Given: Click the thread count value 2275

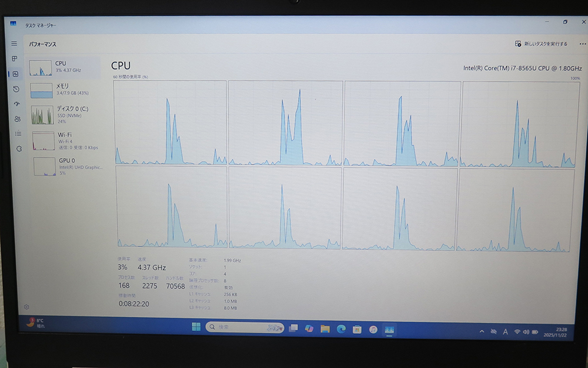Looking at the screenshot, I should click(149, 286).
